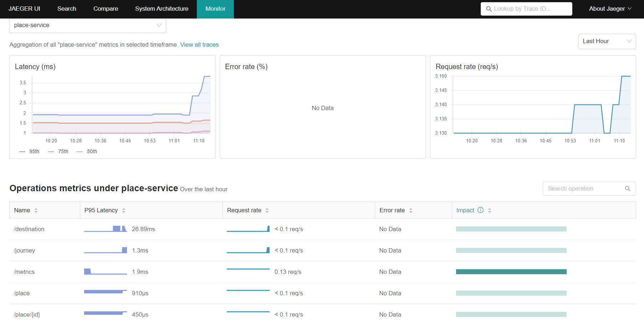The height and width of the screenshot is (323, 644).
Task: Sort the table by Error rate
Action: (x=411, y=210)
